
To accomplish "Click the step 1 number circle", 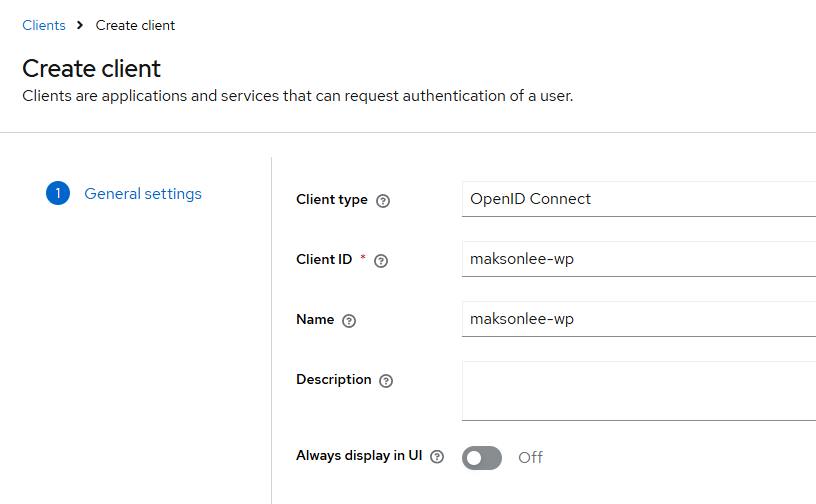I will 58,194.
